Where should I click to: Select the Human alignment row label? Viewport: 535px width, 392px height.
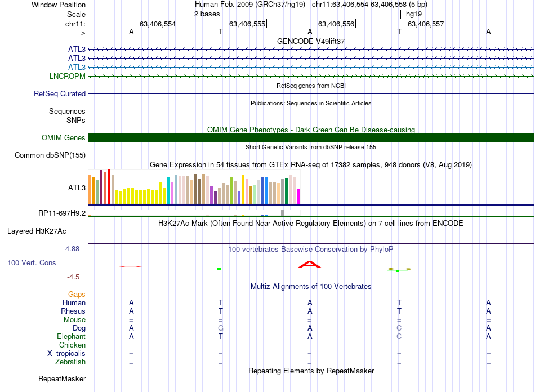tap(74, 302)
